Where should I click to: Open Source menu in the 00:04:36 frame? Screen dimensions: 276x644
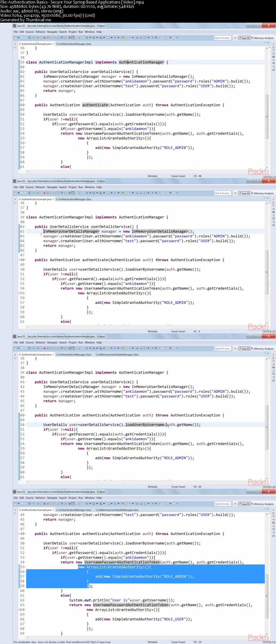[x=30, y=187]
